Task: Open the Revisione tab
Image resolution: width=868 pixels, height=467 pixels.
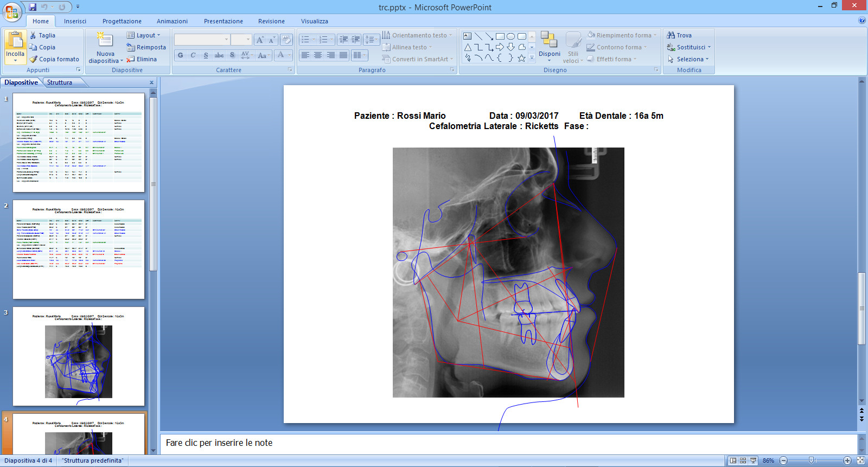Action: click(271, 21)
